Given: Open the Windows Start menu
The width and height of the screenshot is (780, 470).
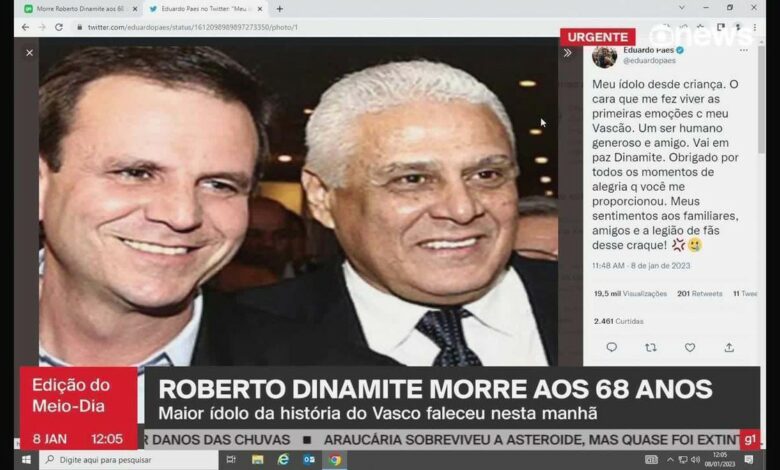Looking at the screenshot, I should tap(26, 460).
